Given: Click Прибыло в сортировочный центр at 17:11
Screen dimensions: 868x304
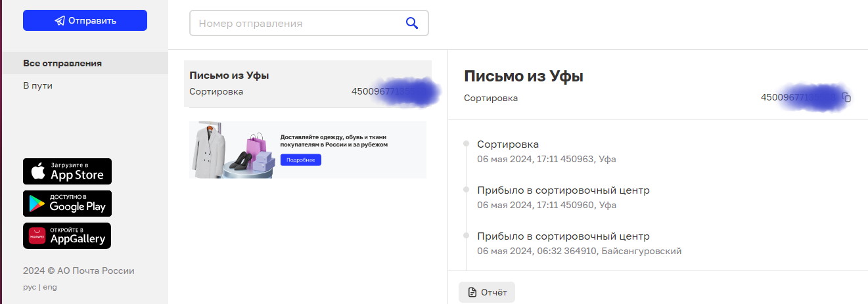Looking at the screenshot, I should [563, 190].
